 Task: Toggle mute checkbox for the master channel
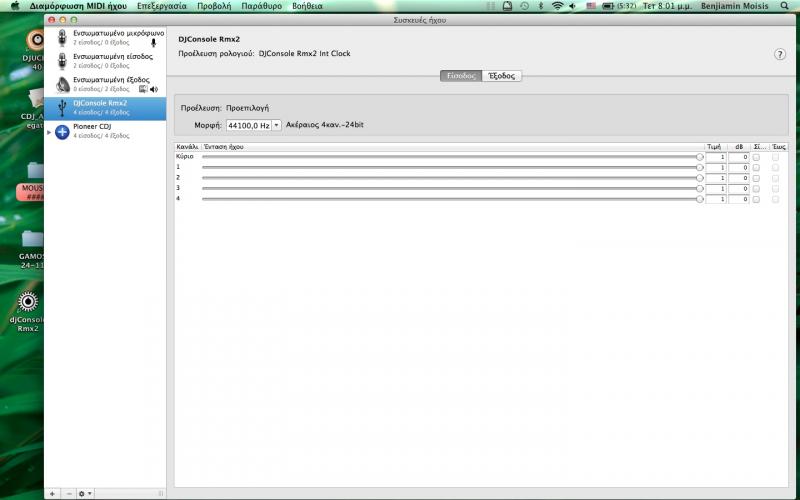(x=757, y=157)
